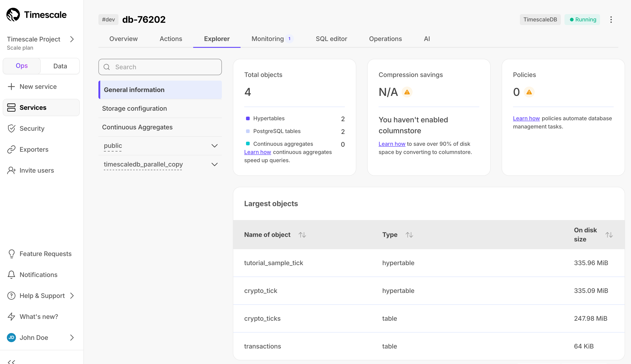Open the Overview tab
631x364 pixels.
pos(123,39)
